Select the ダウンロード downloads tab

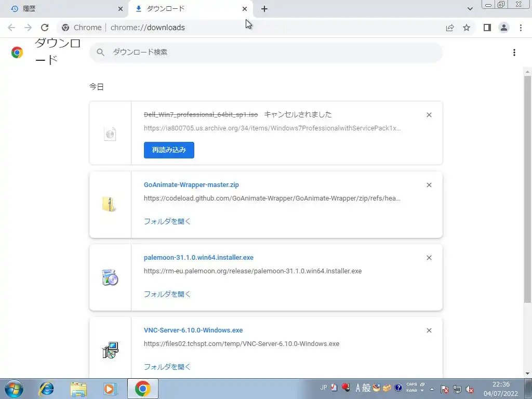pos(191,9)
